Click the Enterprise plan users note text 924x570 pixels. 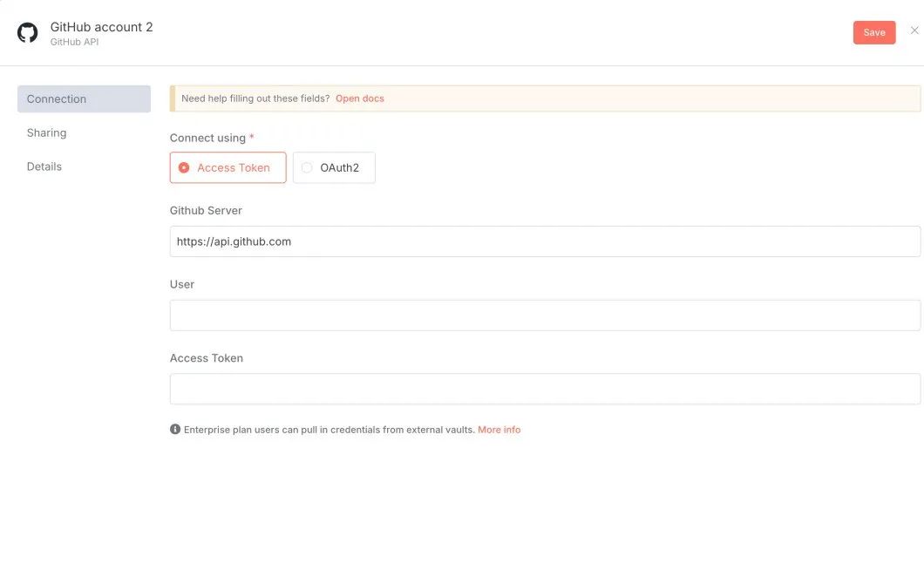click(x=329, y=430)
